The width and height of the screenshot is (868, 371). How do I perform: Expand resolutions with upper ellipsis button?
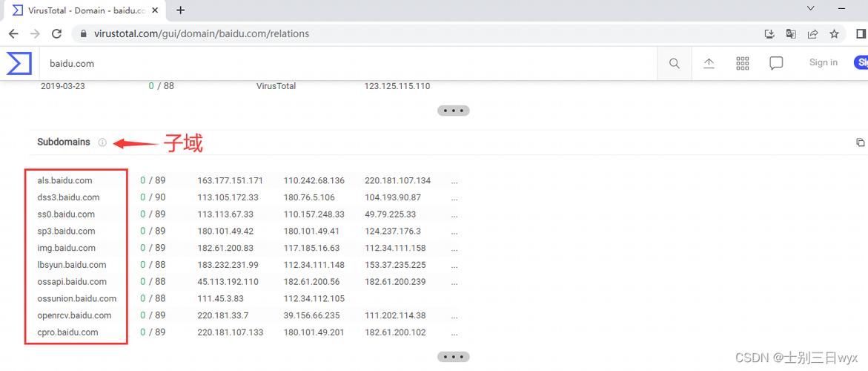click(x=454, y=111)
